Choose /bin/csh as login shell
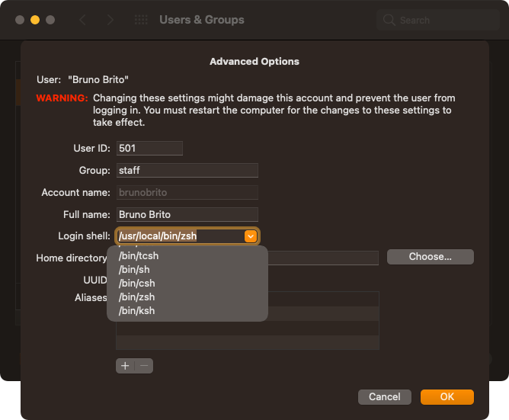This screenshot has height=420, width=509. pos(136,284)
